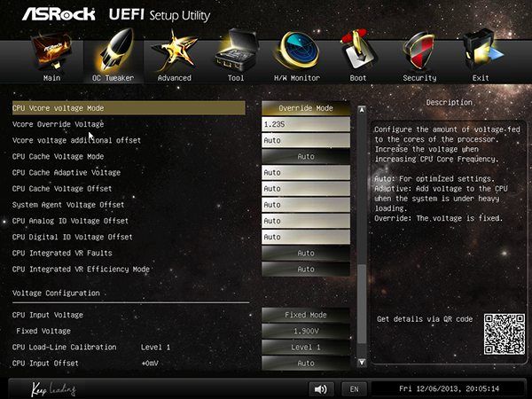The image size is (532, 399).
Task: Open CPU Vcore voltage Mode Override dropdown
Action: pyautogui.click(x=306, y=108)
